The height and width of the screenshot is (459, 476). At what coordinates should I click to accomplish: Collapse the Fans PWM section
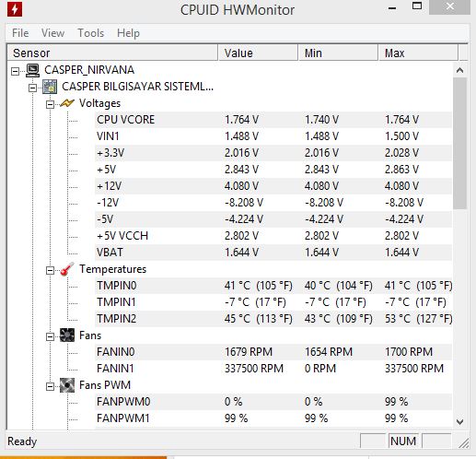pyautogui.click(x=50, y=387)
